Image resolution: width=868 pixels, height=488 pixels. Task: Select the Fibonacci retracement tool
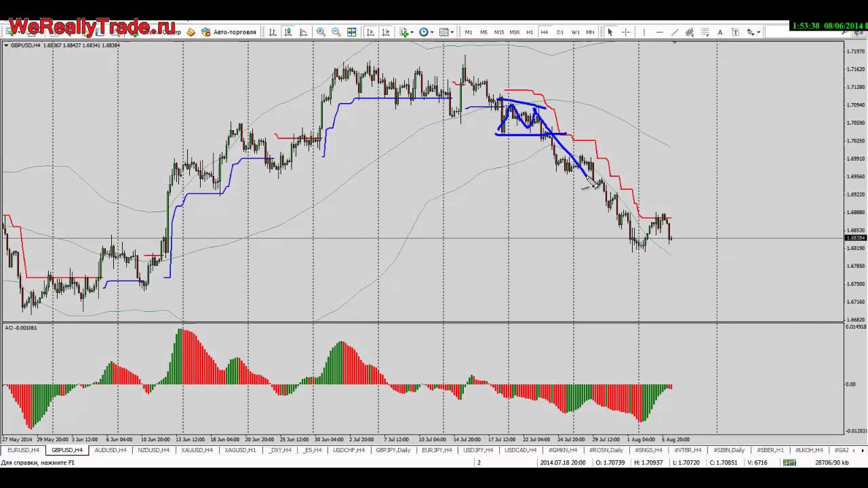click(x=705, y=32)
